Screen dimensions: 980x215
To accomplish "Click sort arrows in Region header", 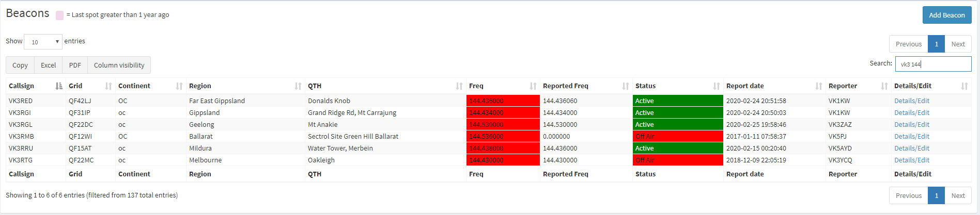I will 298,86.
